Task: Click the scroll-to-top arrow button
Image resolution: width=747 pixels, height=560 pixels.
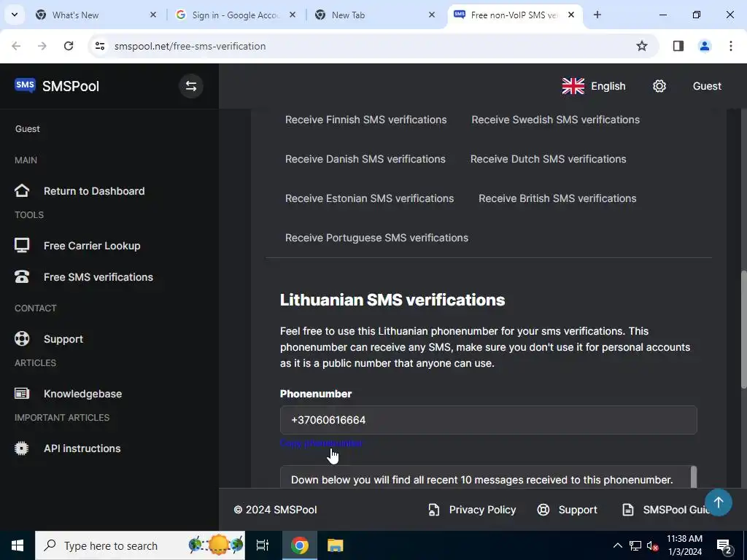Action: [719, 502]
